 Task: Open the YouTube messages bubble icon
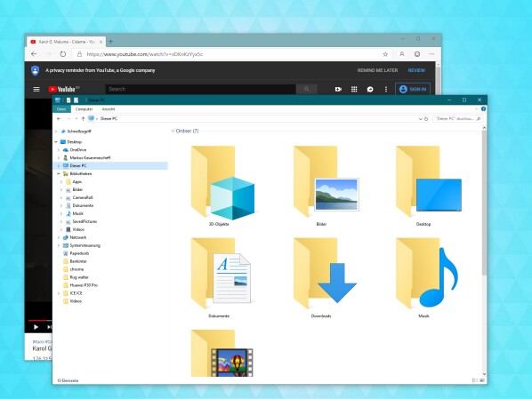pos(370,89)
